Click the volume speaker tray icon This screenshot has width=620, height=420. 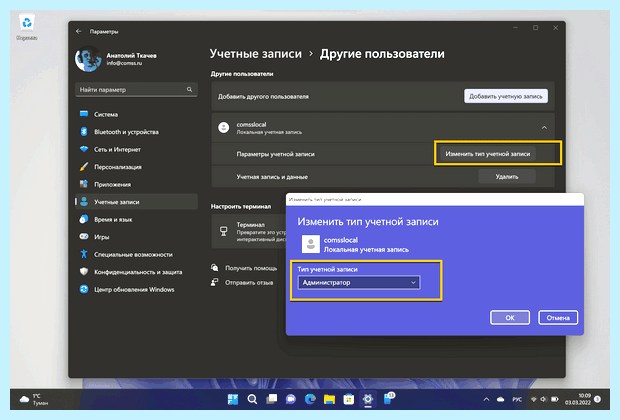pyautogui.click(x=544, y=399)
